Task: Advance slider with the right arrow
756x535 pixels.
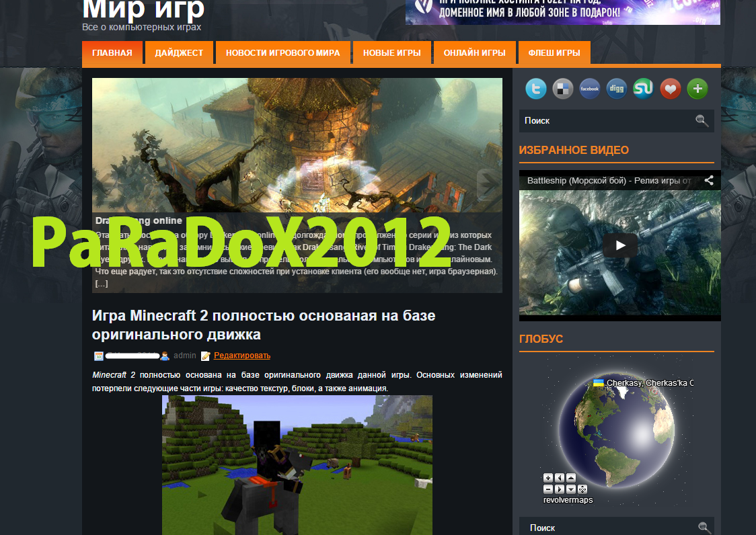Action: [x=489, y=183]
